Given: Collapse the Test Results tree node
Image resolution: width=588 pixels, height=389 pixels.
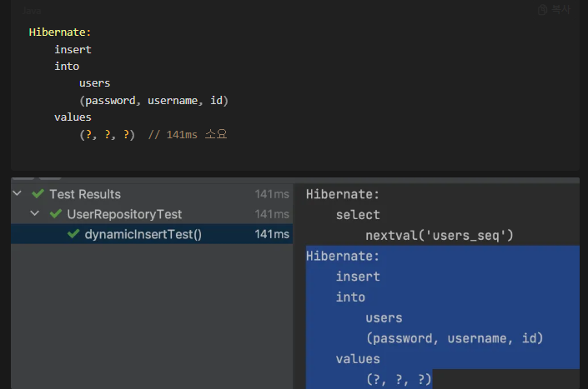Looking at the screenshot, I should [x=17, y=193].
